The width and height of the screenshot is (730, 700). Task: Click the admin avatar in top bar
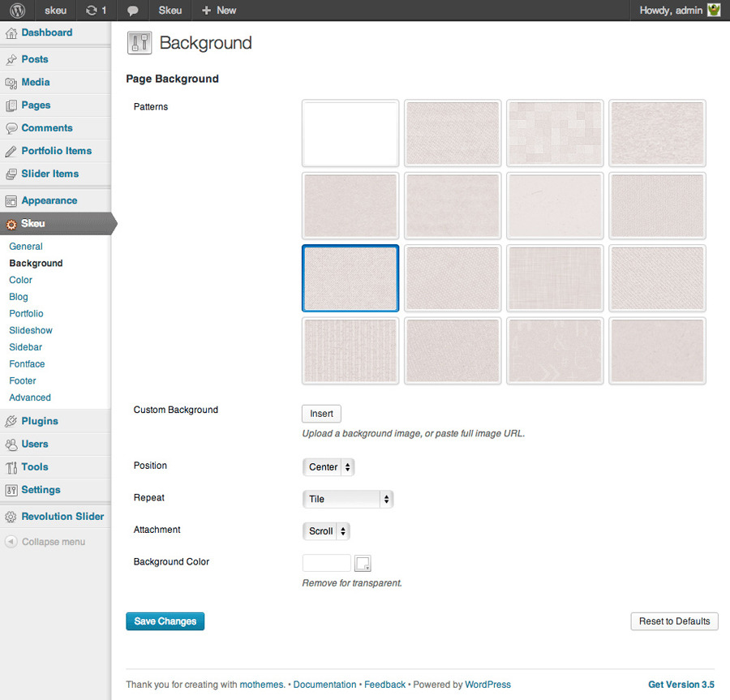pyautogui.click(x=714, y=11)
